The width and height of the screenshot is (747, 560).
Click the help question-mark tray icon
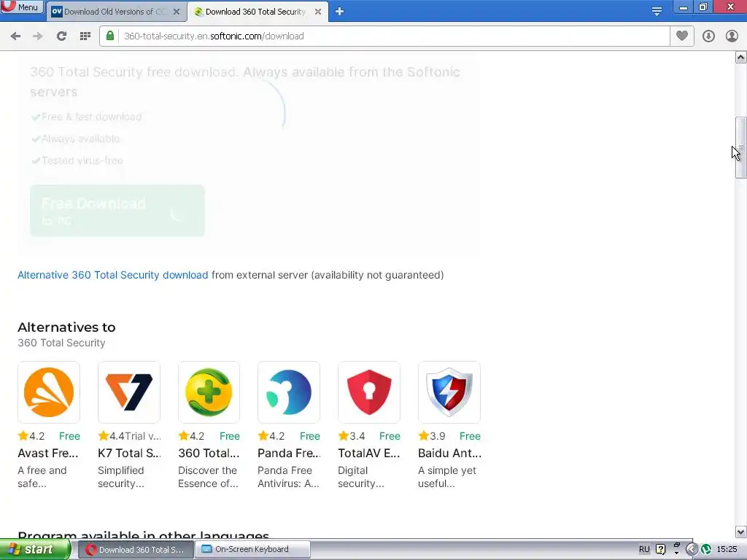coord(660,549)
